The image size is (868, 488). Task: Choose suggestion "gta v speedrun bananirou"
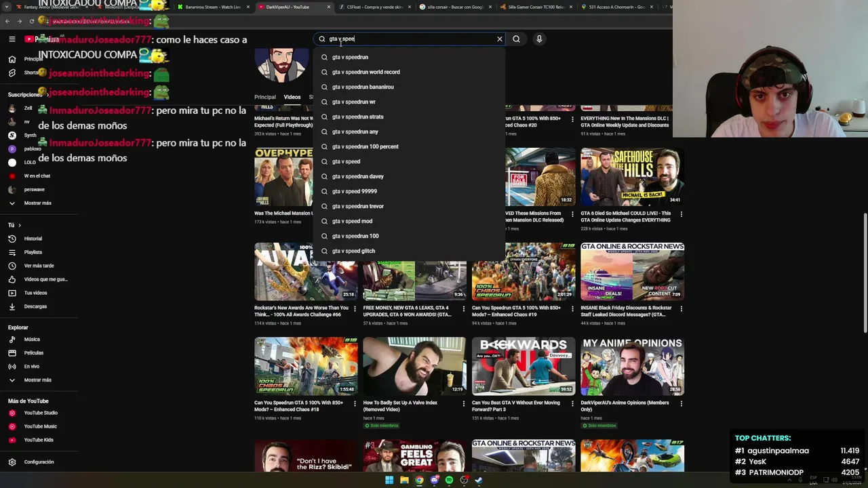409,87
